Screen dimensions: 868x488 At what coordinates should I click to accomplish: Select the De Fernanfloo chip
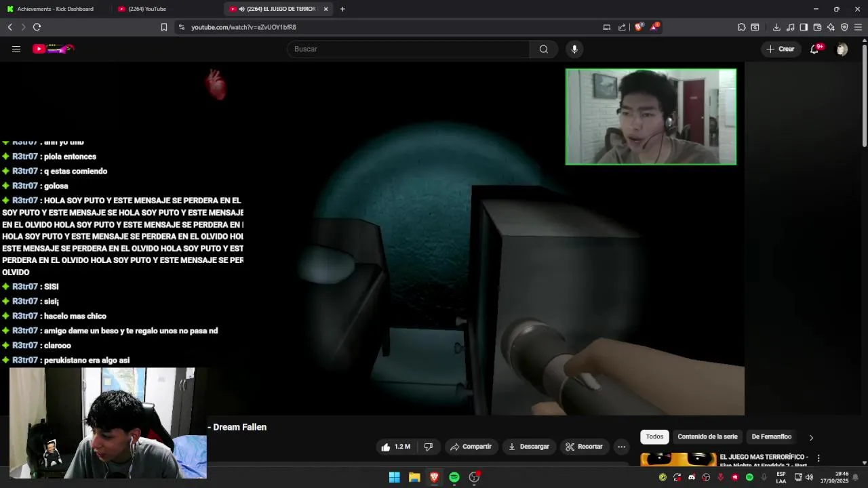[771, 437]
